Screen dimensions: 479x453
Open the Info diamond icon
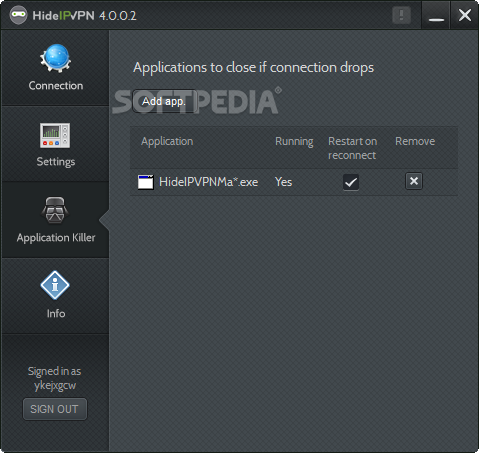[x=55, y=285]
